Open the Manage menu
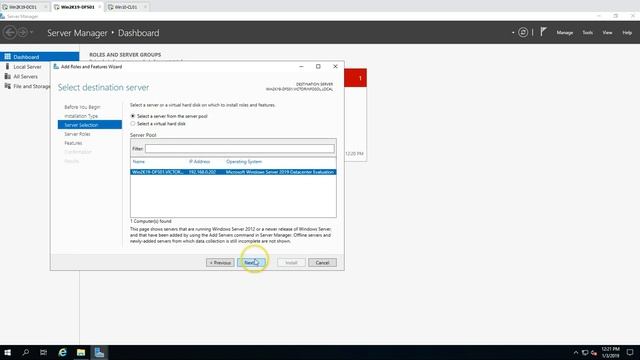This screenshot has height=360, width=640. point(564,32)
